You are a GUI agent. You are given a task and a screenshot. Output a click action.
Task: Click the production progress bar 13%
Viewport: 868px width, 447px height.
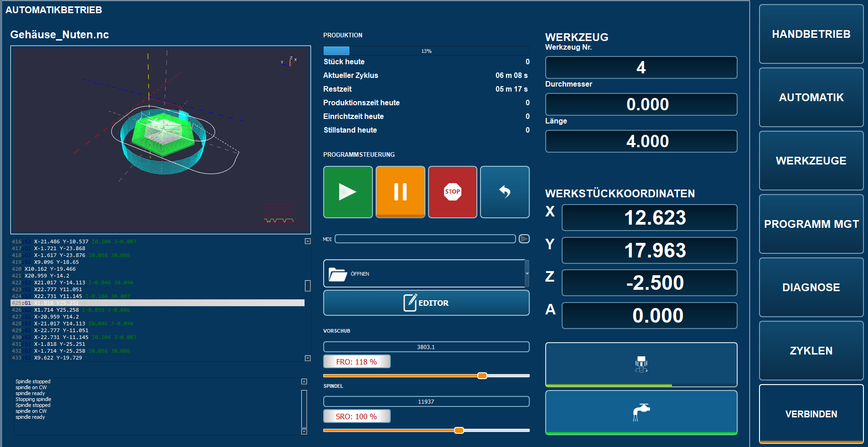click(x=426, y=51)
